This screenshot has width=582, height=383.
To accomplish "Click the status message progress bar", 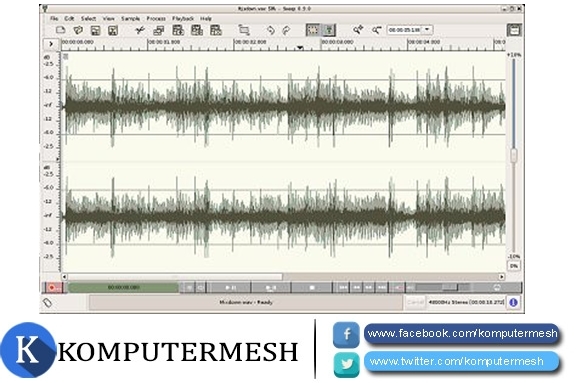I will click(246, 302).
